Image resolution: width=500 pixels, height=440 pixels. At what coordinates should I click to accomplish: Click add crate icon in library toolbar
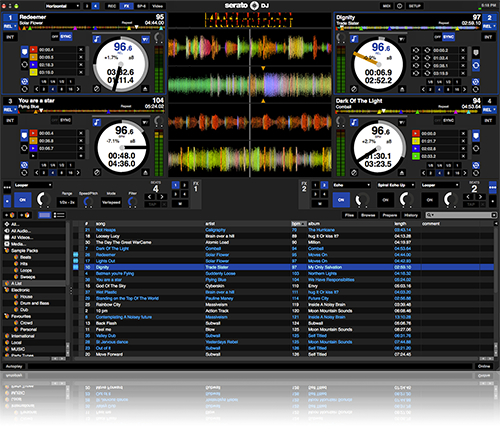(10, 215)
